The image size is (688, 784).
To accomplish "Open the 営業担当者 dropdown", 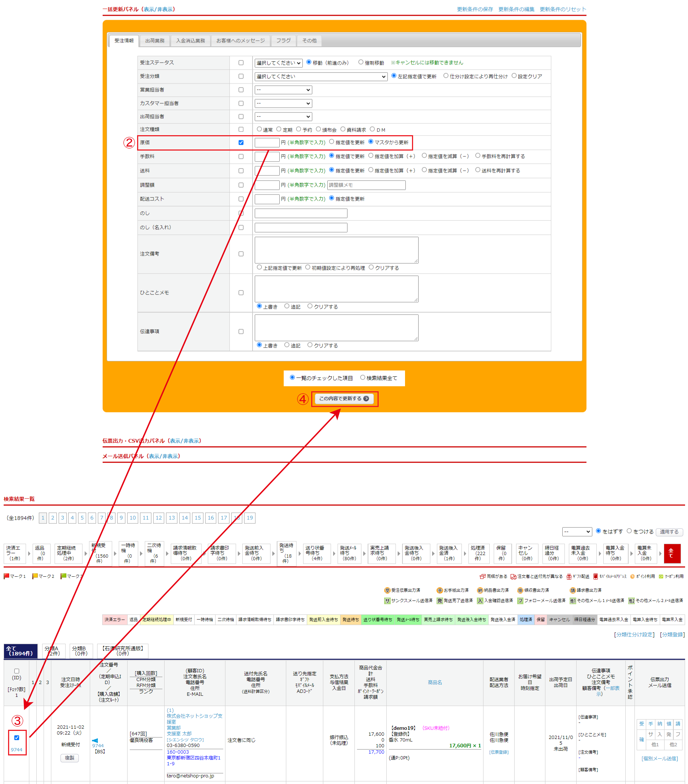I will point(283,90).
